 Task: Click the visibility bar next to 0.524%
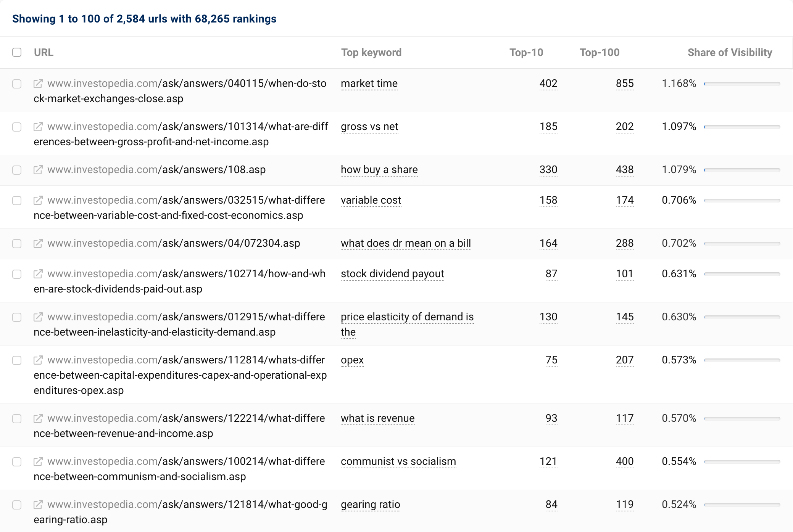(742, 505)
